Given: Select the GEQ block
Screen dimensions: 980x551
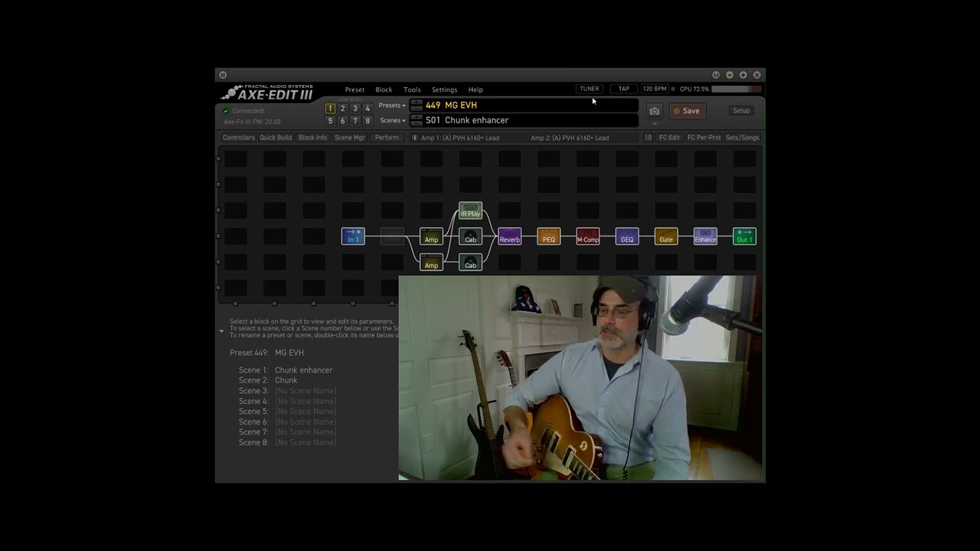Looking at the screenshot, I should [x=627, y=236].
